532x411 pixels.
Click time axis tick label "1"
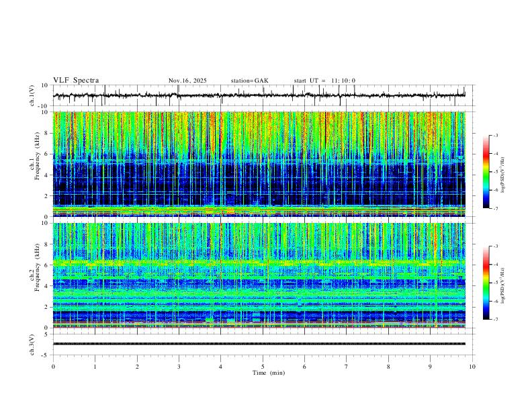pos(95,367)
